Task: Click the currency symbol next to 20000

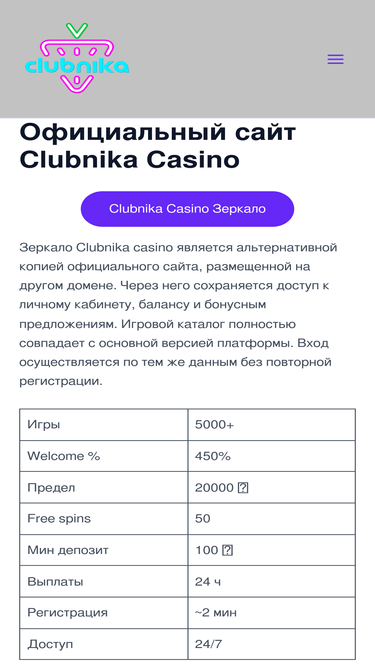Action: point(243,487)
